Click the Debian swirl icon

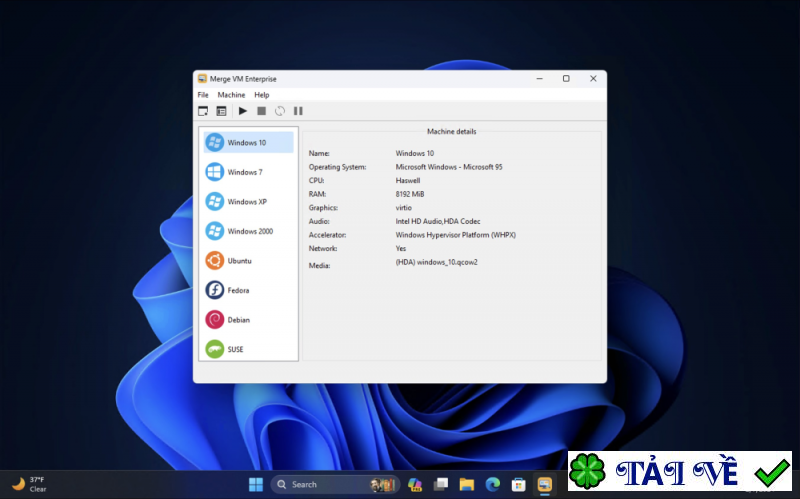coord(214,320)
